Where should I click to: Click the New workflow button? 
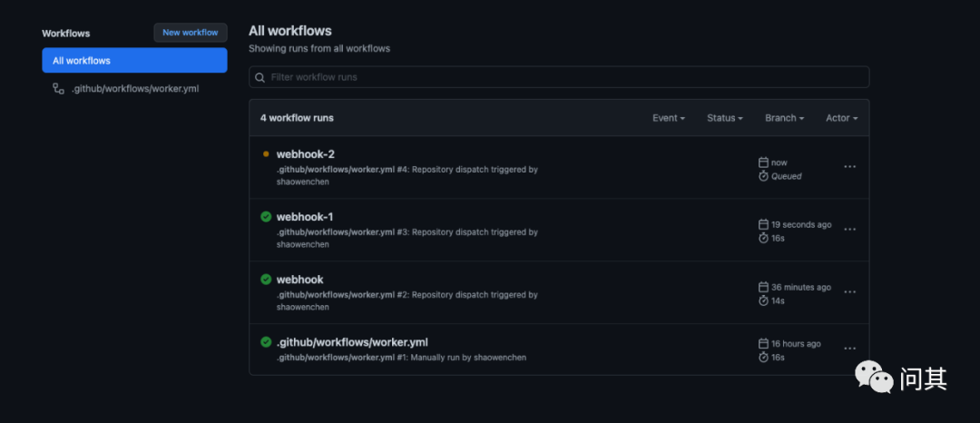(191, 33)
